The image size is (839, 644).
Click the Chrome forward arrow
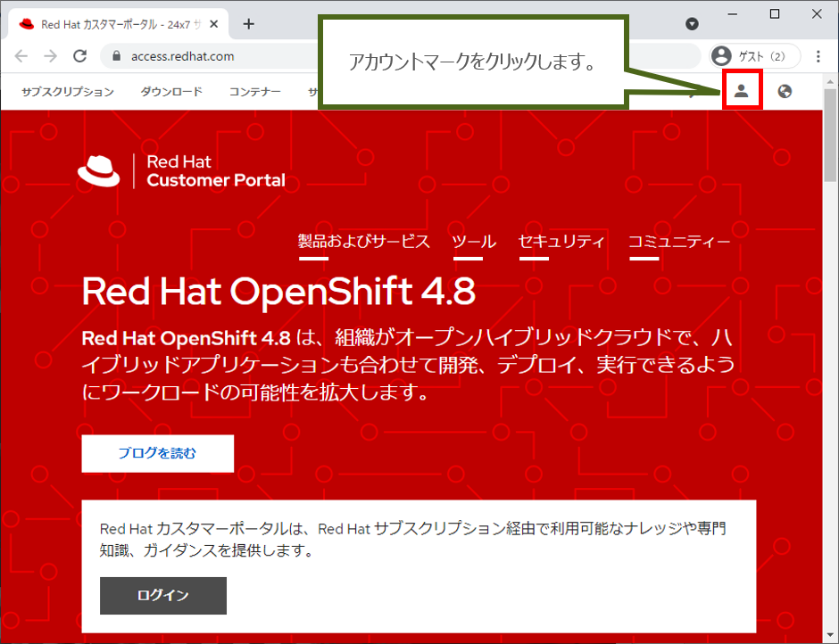point(50,55)
